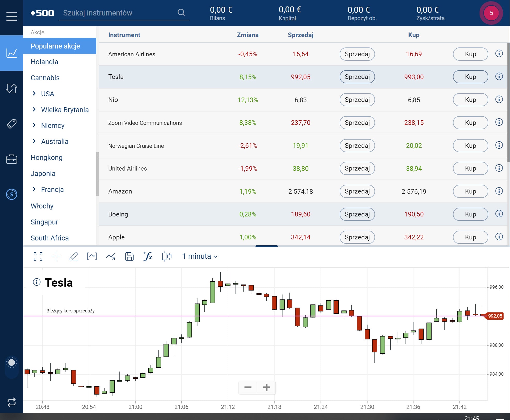The image size is (510, 420).
Task: Click the panel divider handle above chart
Action: click(266, 246)
